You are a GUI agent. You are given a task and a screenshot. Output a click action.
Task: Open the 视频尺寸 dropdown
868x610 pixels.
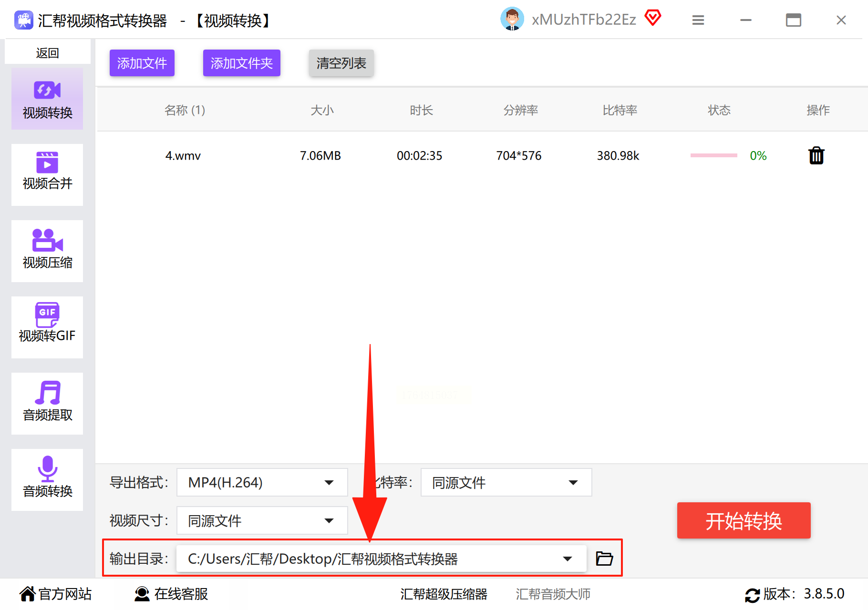coord(262,520)
